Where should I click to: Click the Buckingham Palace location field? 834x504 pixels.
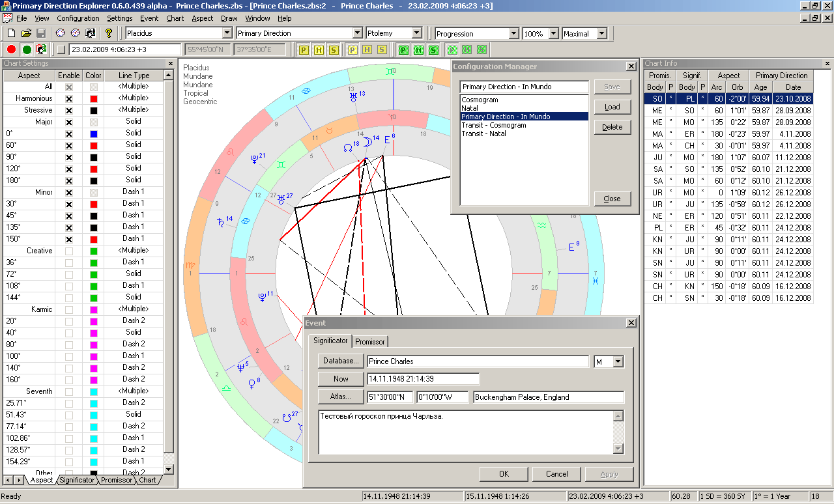click(x=549, y=397)
